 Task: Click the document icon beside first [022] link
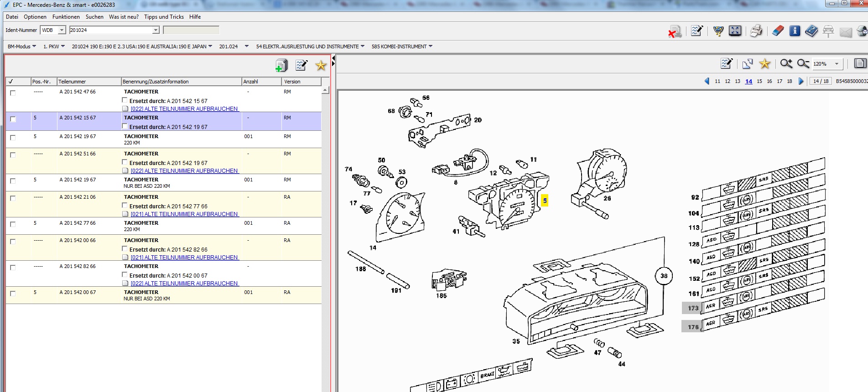click(125, 109)
